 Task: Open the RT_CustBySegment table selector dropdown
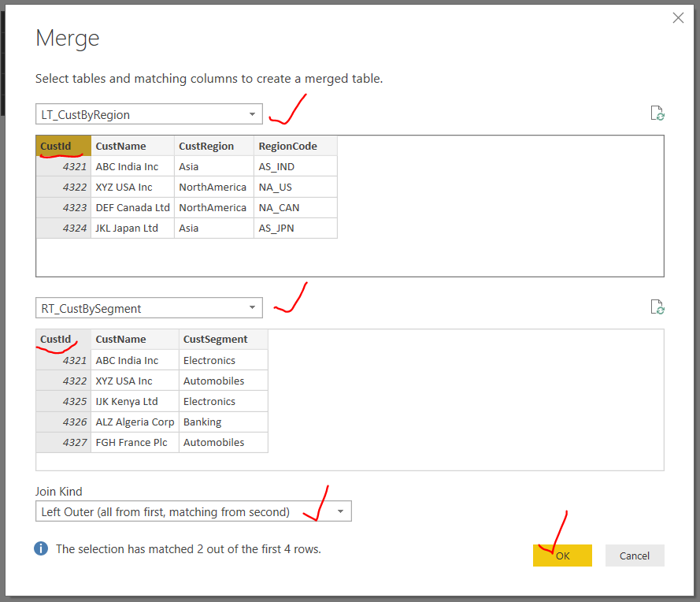pyautogui.click(x=251, y=307)
